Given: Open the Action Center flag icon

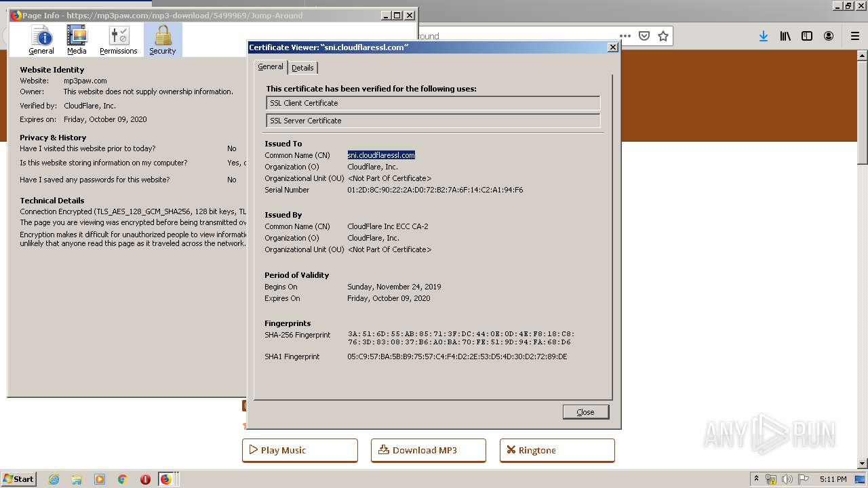Looking at the screenshot, I should [803, 479].
